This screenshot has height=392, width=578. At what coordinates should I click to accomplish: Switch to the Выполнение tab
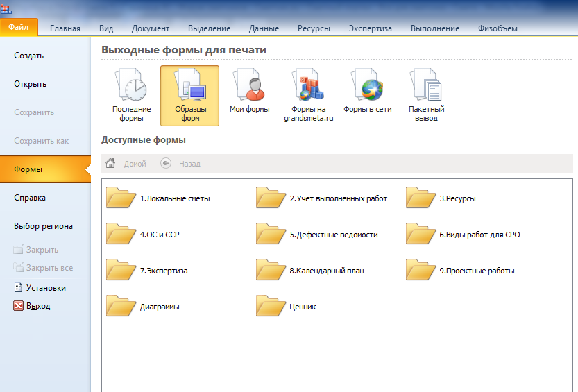pyautogui.click(x=435, y=28)
